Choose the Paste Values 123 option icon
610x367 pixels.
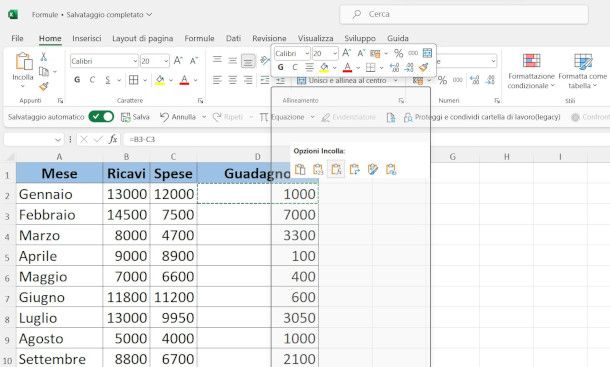(318, 169)
